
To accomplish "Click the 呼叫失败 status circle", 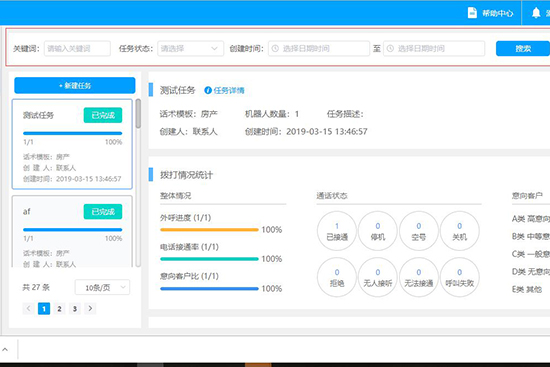I will 460,277.
